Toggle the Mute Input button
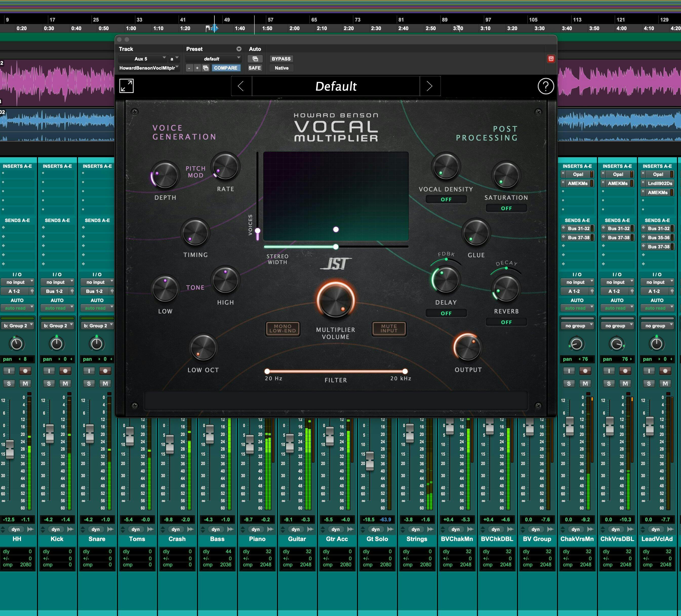681x616 pixels. (x=389, y=328)
